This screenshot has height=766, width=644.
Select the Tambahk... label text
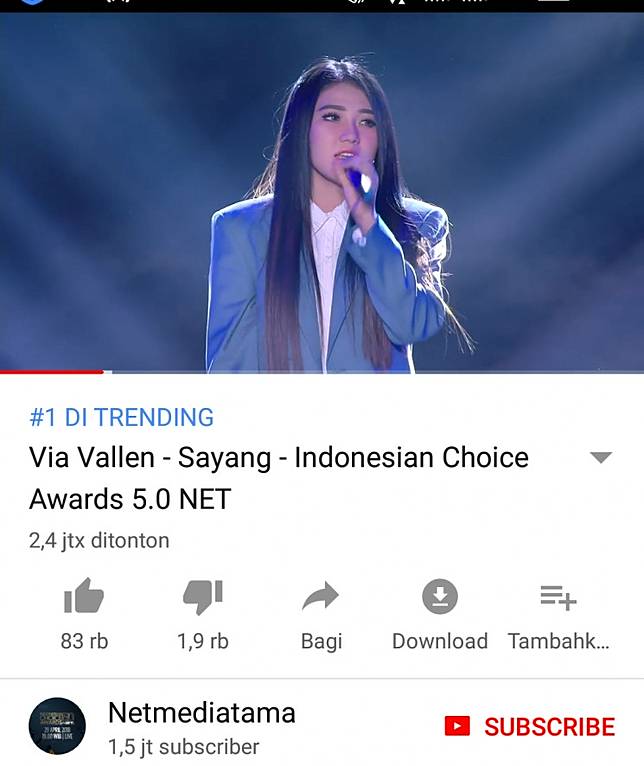pyautogui.click(x=558, y=641)
